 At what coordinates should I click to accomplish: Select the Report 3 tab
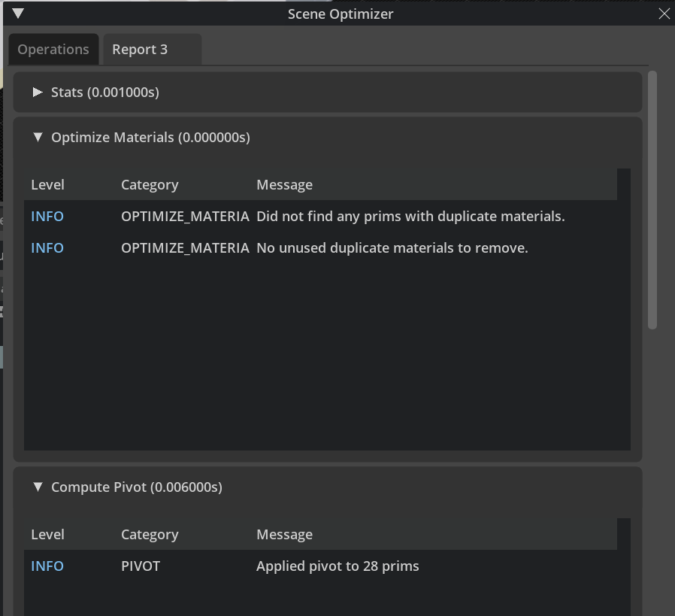(x=141, y=50)
